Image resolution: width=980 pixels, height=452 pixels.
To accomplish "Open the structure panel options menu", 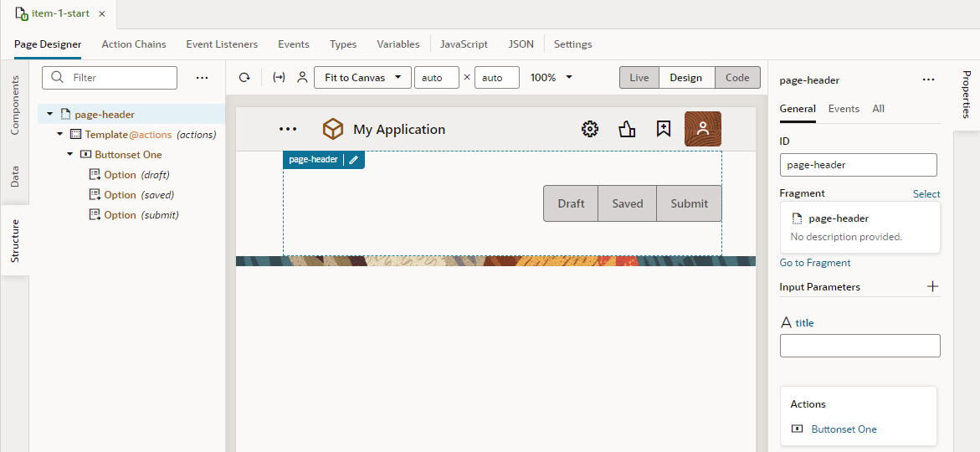I will pyautogui.click(x=202, y=78).
